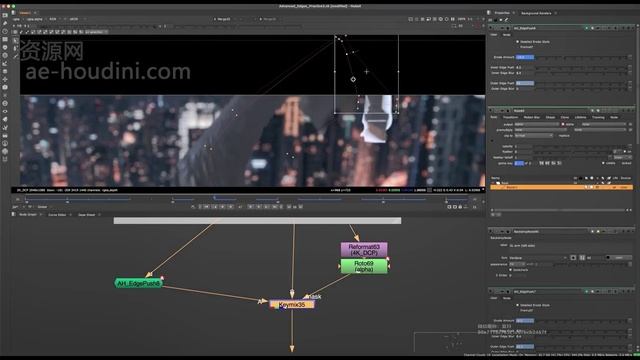The height and width of the screenshot is (360, 640).
Task: Toggle locked checkbox in Roto panel
Action: point(619,163)
